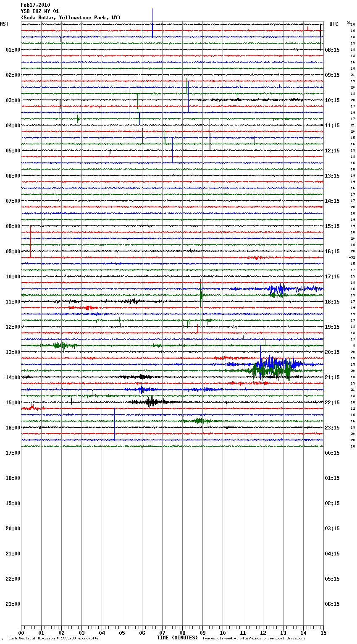357x644 pixels.
Task: Click the UTC time label "12:15"
Action: click(x=332, y=151)
